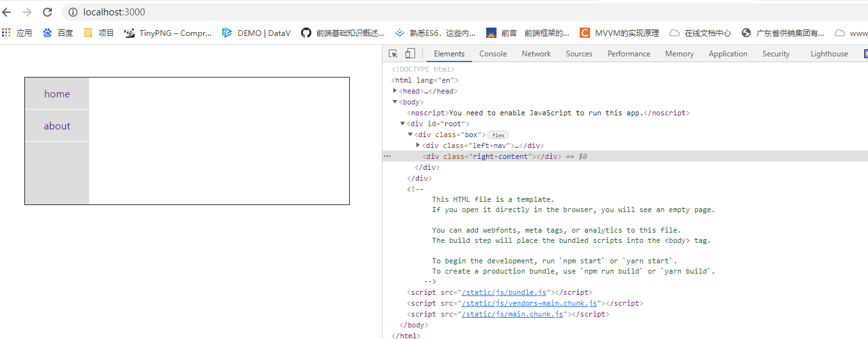Viewport: 868px width, 339px height.
Task: Expand the div class="left-nav" node triangle
Action: pos(418,145)
